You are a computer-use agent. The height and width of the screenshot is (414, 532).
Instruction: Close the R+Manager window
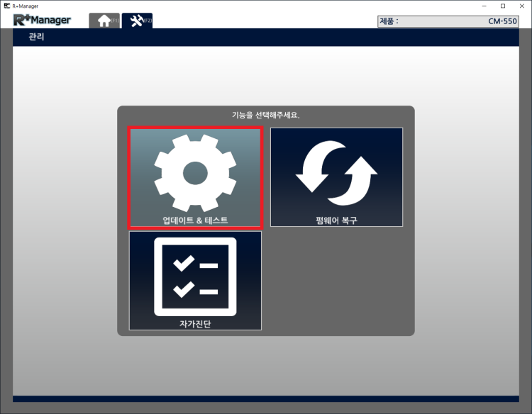tap(522, 6)
